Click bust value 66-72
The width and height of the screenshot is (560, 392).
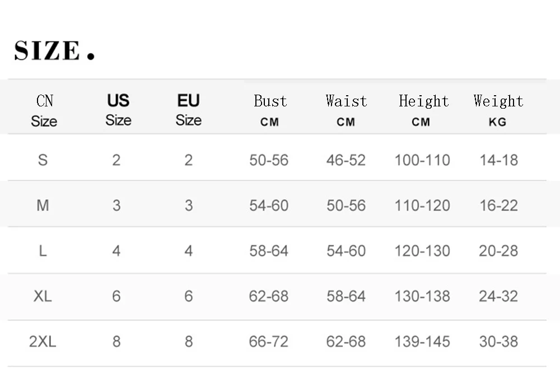pyautogui.click(x=269, y=341)
